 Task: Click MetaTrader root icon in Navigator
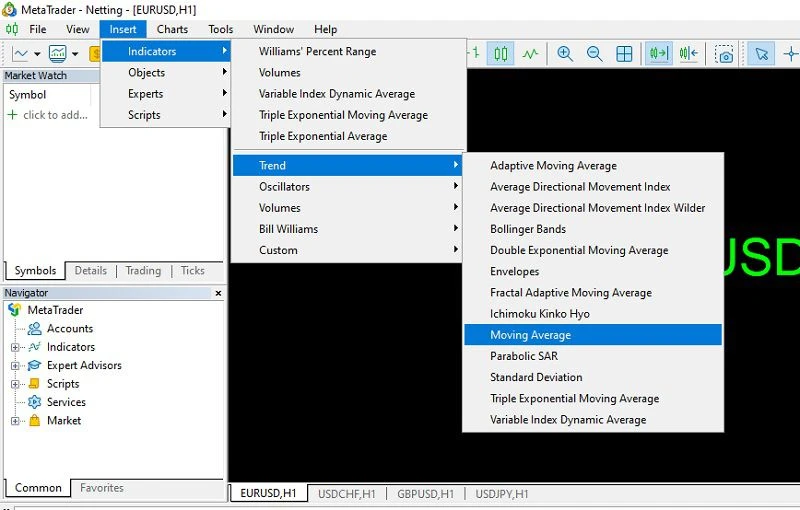15,310
